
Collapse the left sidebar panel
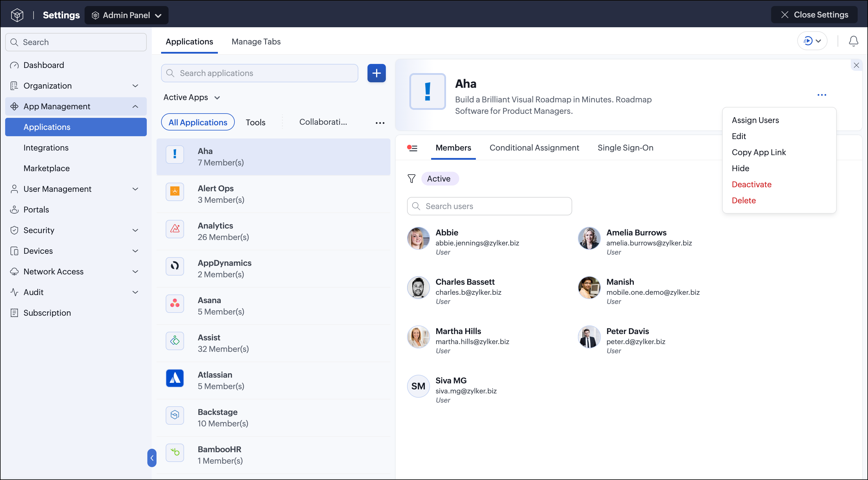point(152,458)
